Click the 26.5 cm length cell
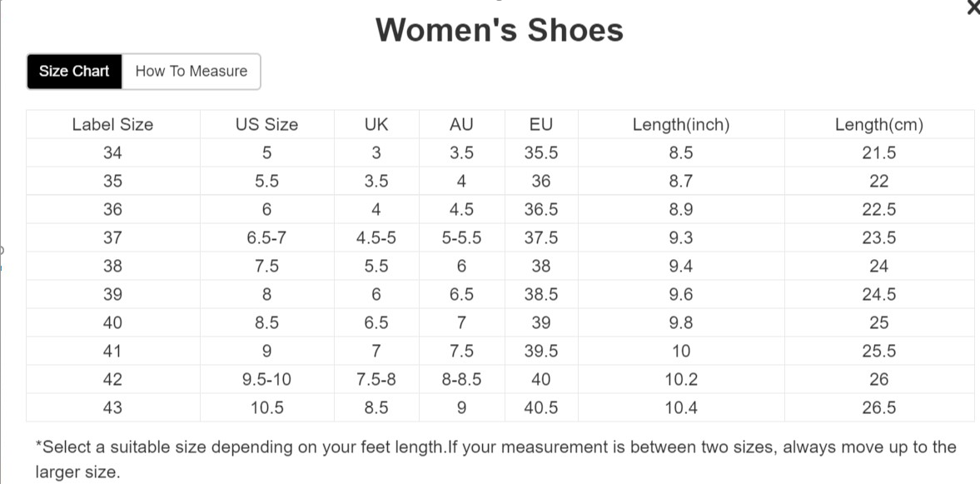The height and width of the screenshot is (484, 980). coord(879,408)
